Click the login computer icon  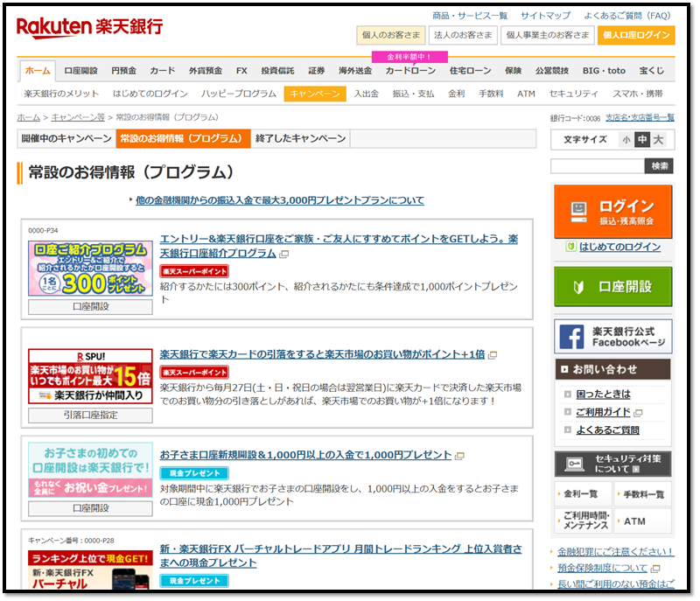(x=578, y=212)
